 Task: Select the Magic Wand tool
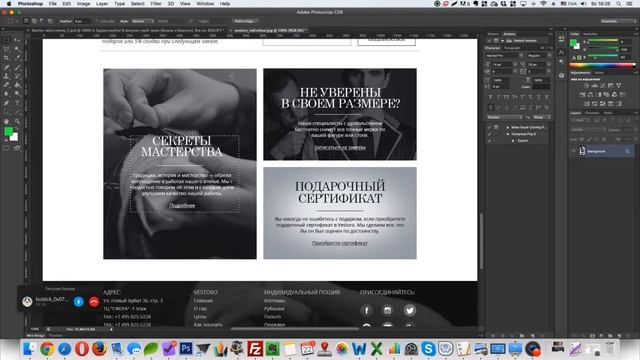[x=17, y=49]
